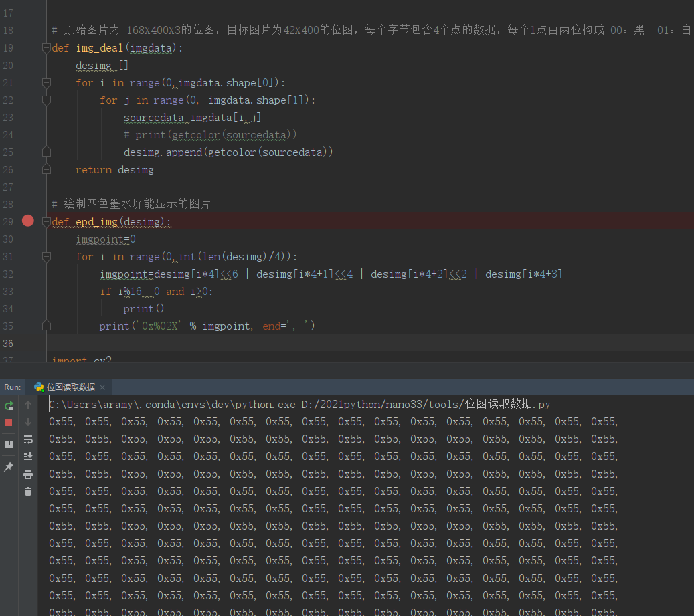Stop the running process
This screenshot has height=616, width=694.
[9, 423]
